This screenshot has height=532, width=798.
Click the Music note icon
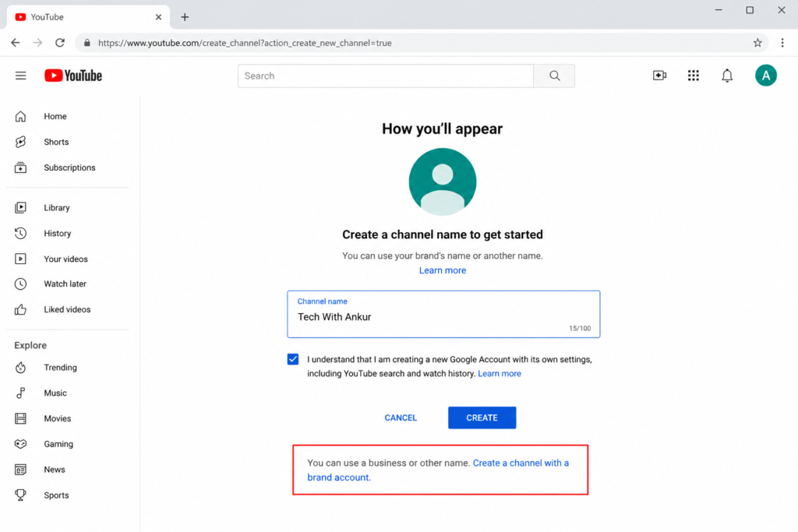pos(20,393)
